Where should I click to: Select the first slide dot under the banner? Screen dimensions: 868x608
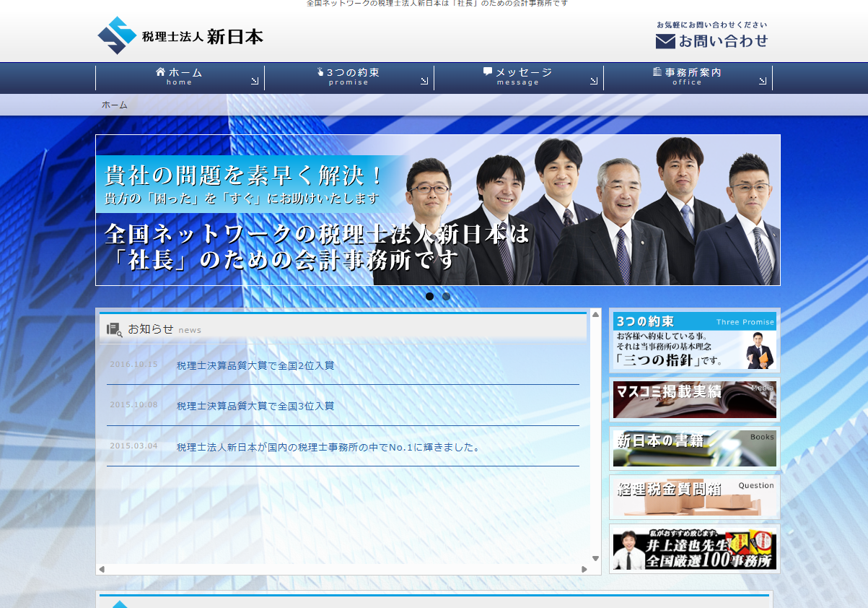click(430, 296)
